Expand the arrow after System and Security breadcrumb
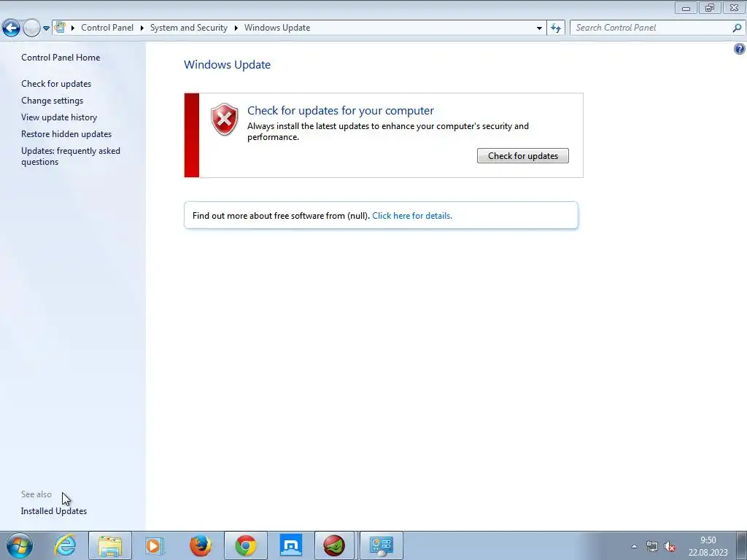The image size is (747, 560). (x=236, y=28)
